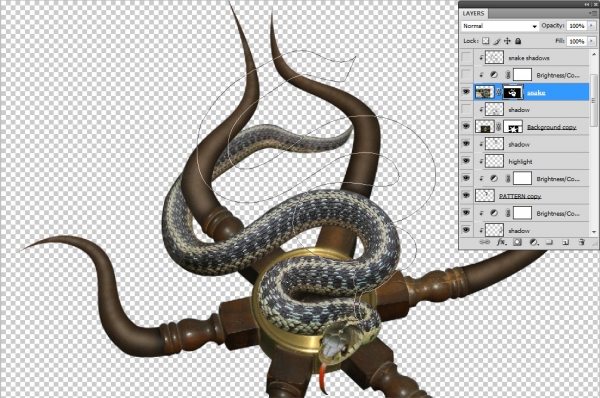Click adjustment icon of Brightness layer below highlight
The width and height of the screenshot is (600, 398).
click(494, 179)
